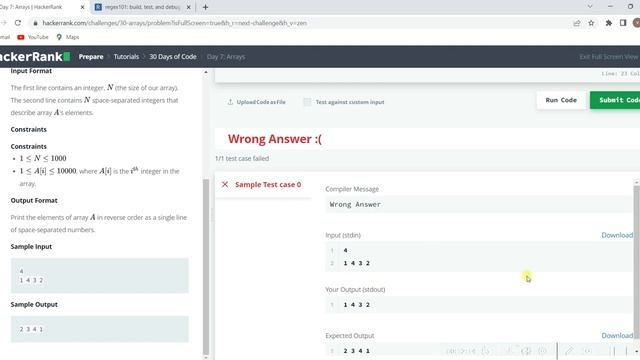Switch to the regex101 tab
The width and height of the screenshot is (640, 360).
[142, 7]
